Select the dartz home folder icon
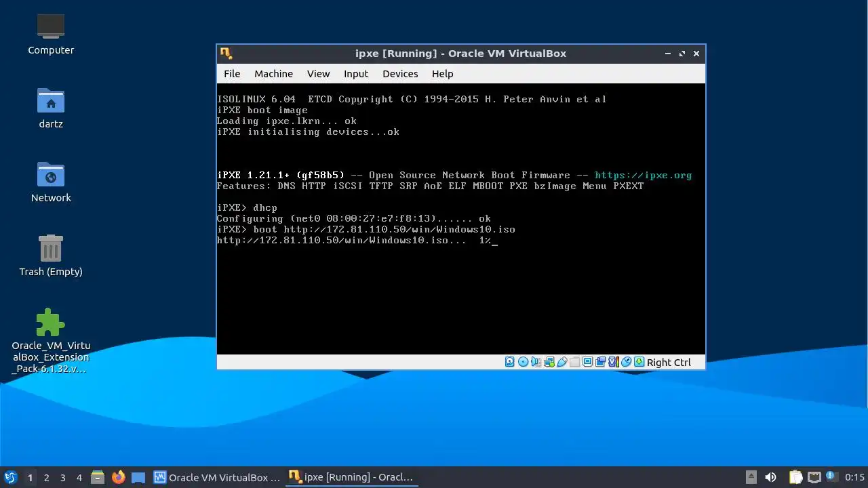This screenshot has height=488, width=868. pos(51,108)
